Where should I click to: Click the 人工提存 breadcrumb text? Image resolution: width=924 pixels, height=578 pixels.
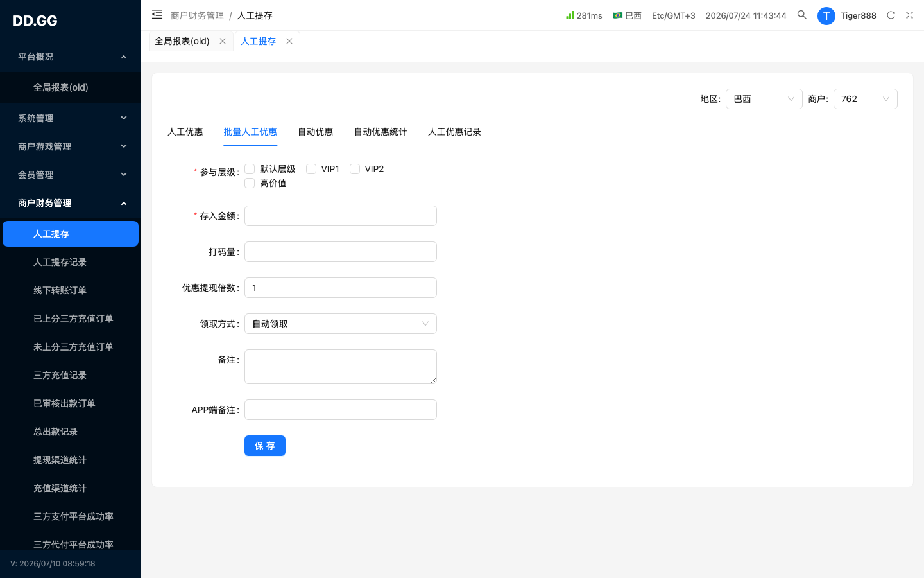[x=255, y=15]
